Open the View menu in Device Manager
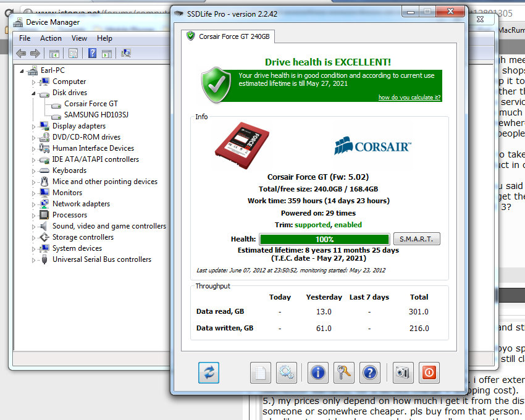 (79, 38)
